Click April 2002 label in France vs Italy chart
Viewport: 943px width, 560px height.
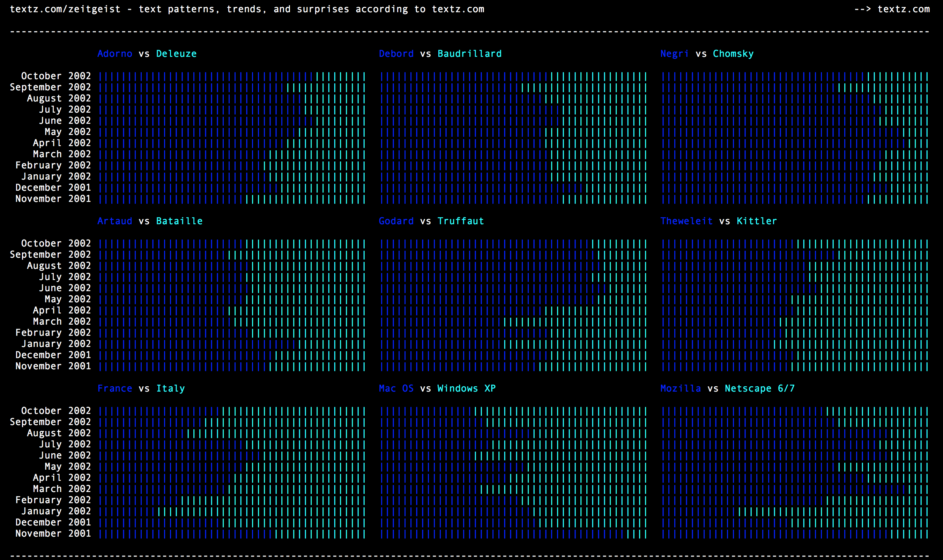(62, 478)
